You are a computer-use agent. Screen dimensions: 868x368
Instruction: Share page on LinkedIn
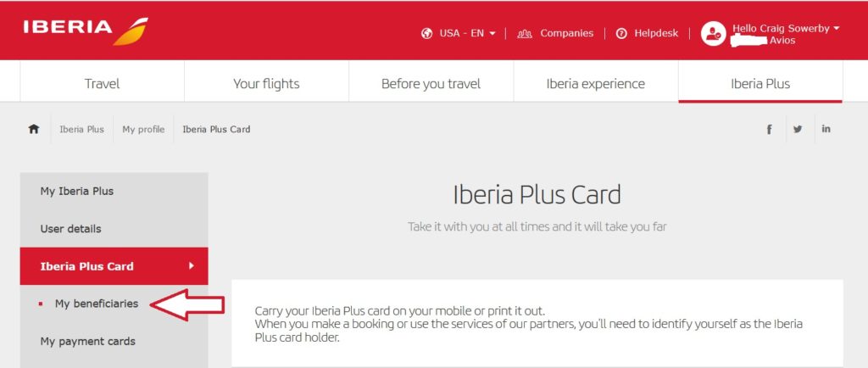(x=826, y=130)
